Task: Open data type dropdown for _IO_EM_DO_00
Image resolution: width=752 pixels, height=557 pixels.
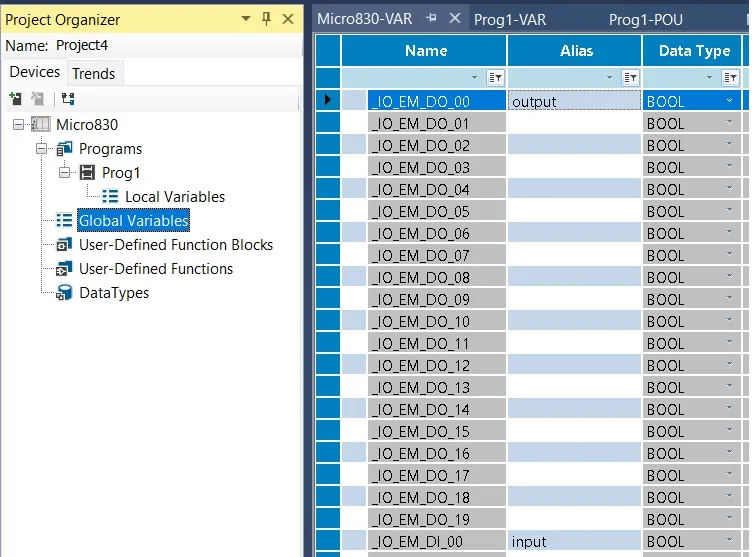Action: (729, 101)
